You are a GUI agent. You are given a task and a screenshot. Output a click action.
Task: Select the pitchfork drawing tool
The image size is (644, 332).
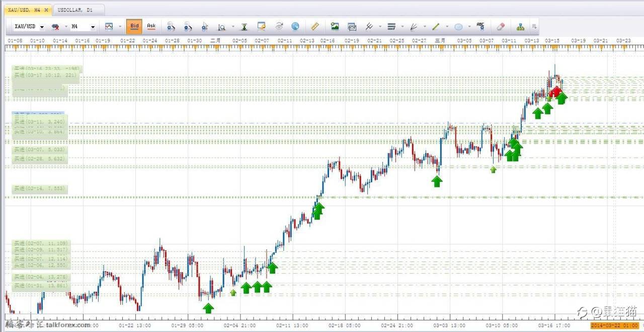(x=369, y=26)
